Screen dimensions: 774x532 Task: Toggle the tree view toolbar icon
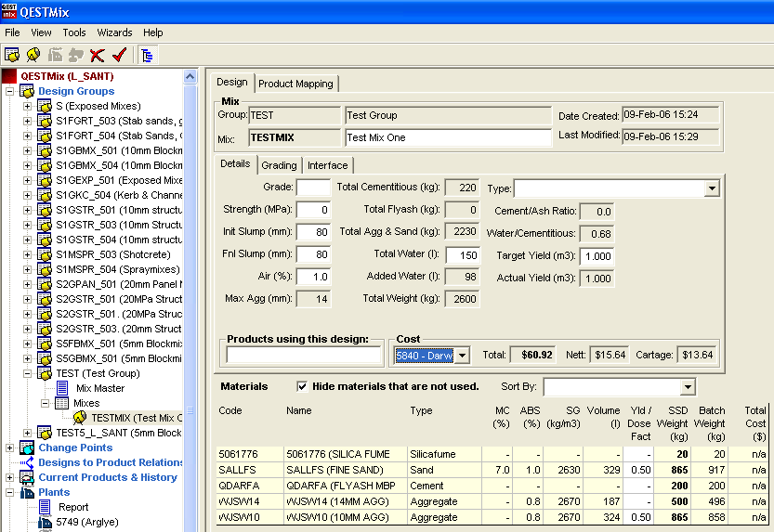(147, 55)
